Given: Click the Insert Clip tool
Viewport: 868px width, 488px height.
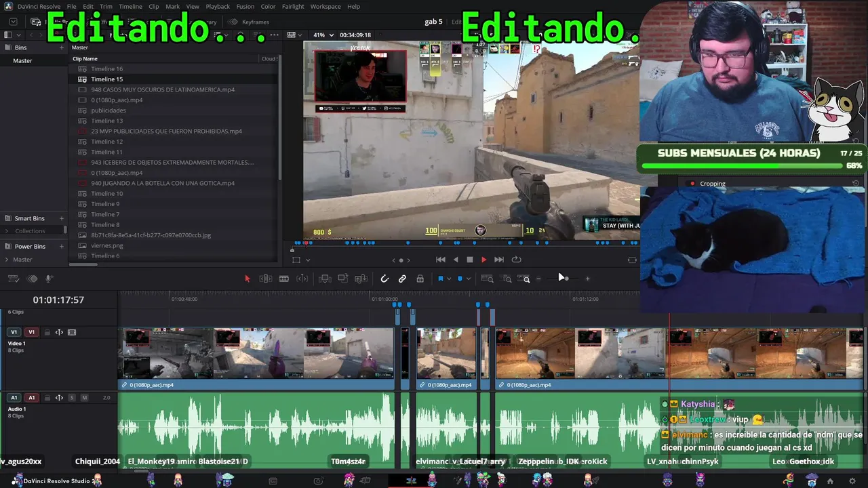Looking at the screenshot, I should tap(325, 279).
